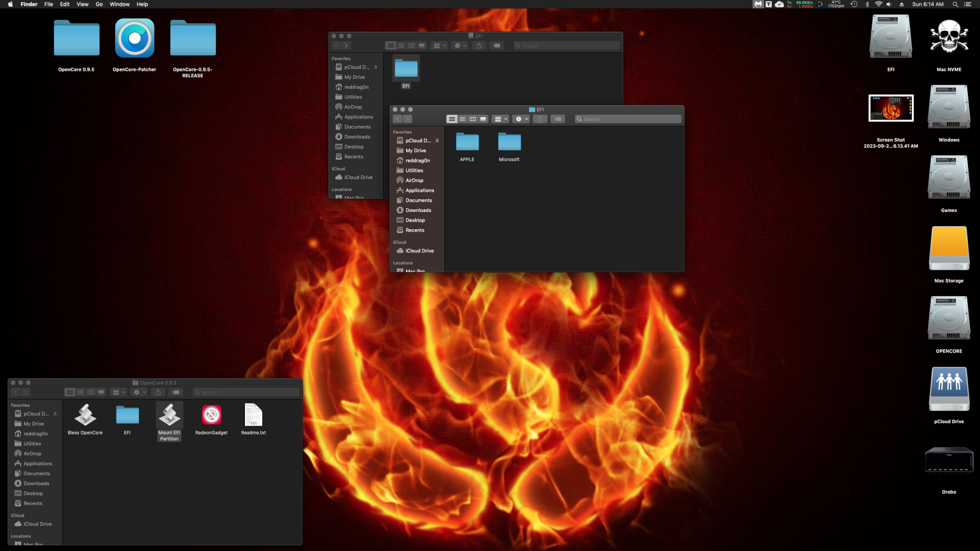Switch front EFI window to list view
980x551 pixels.
click(x=462, y=119)
